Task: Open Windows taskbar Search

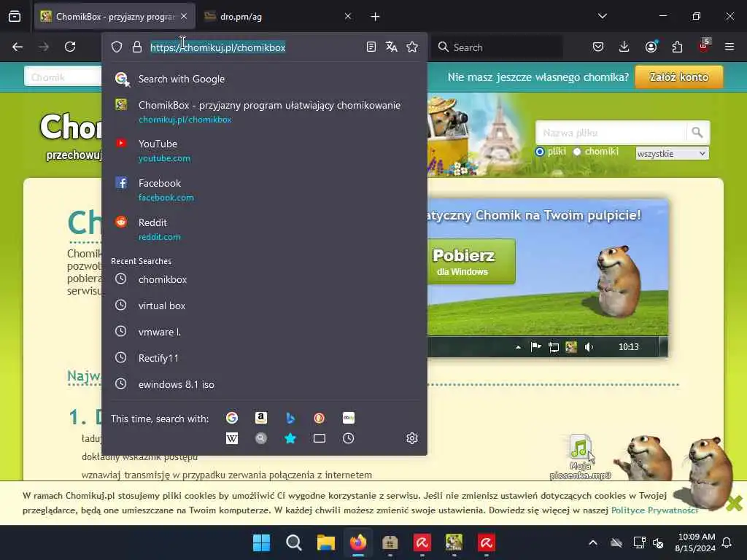Action: (293, 542)
